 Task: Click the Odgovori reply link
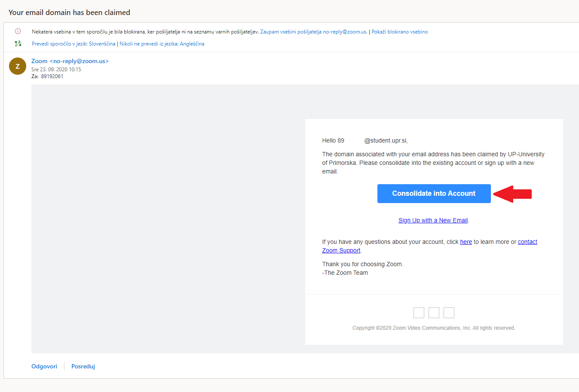(44, 366)
